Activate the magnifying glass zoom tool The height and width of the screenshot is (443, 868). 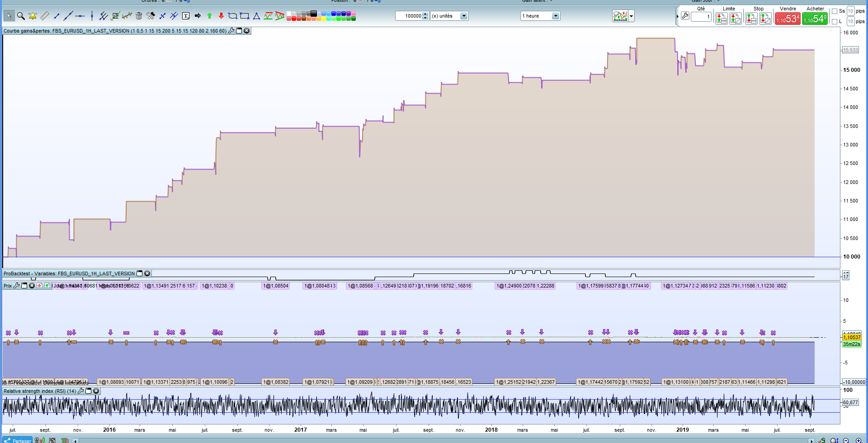[x=21, y=16]
